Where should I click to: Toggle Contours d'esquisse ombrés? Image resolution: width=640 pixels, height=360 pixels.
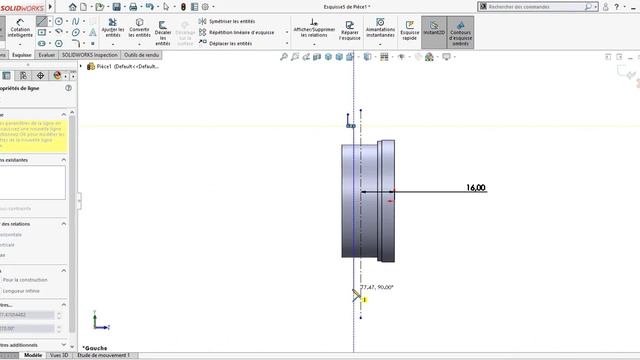(460, 33)
